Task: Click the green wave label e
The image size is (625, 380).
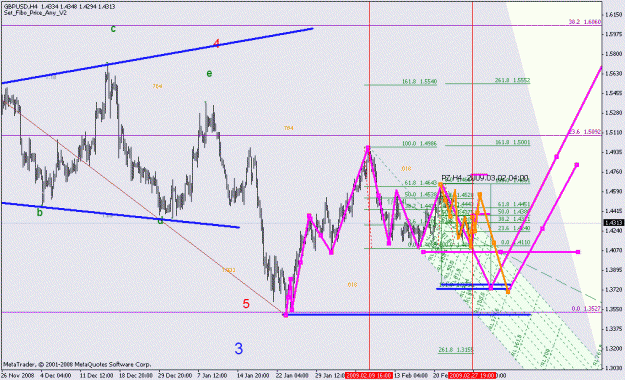Action: point(209,74)
